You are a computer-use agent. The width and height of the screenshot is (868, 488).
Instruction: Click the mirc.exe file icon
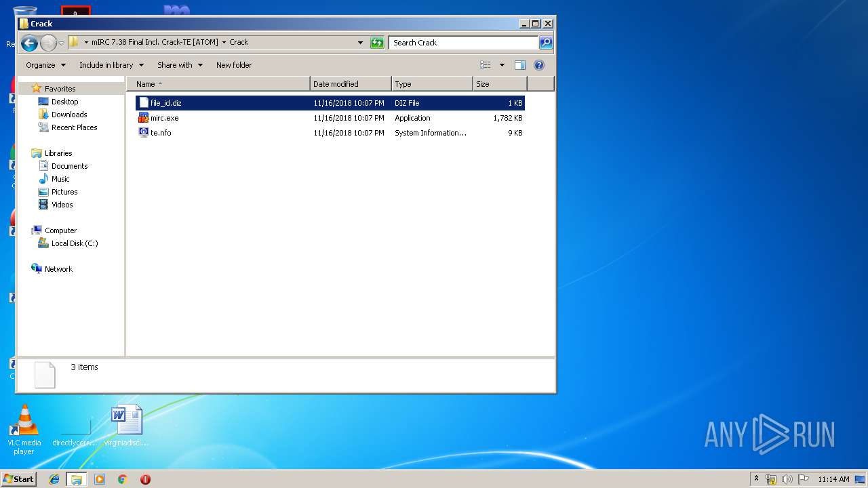pos(143,118)
